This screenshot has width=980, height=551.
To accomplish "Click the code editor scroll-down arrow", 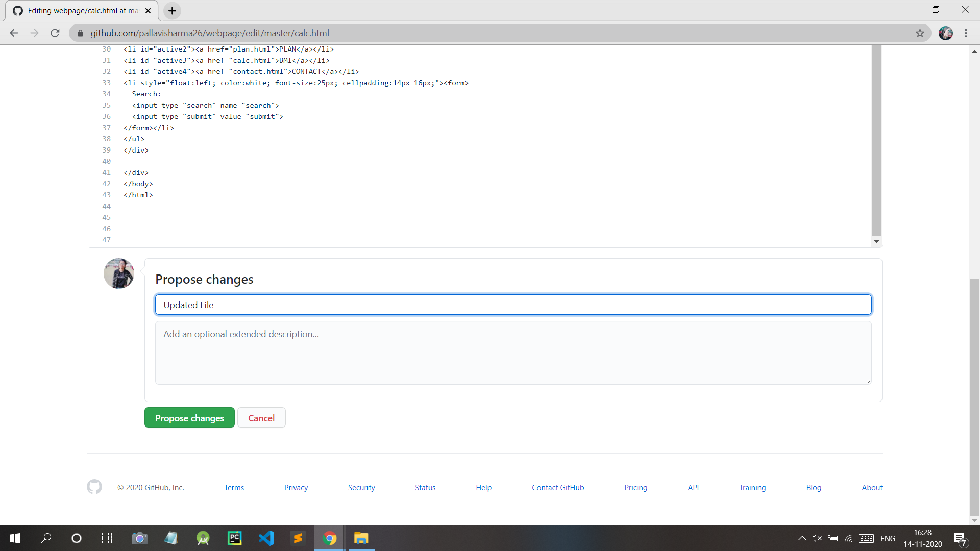I will coord(876,241).
